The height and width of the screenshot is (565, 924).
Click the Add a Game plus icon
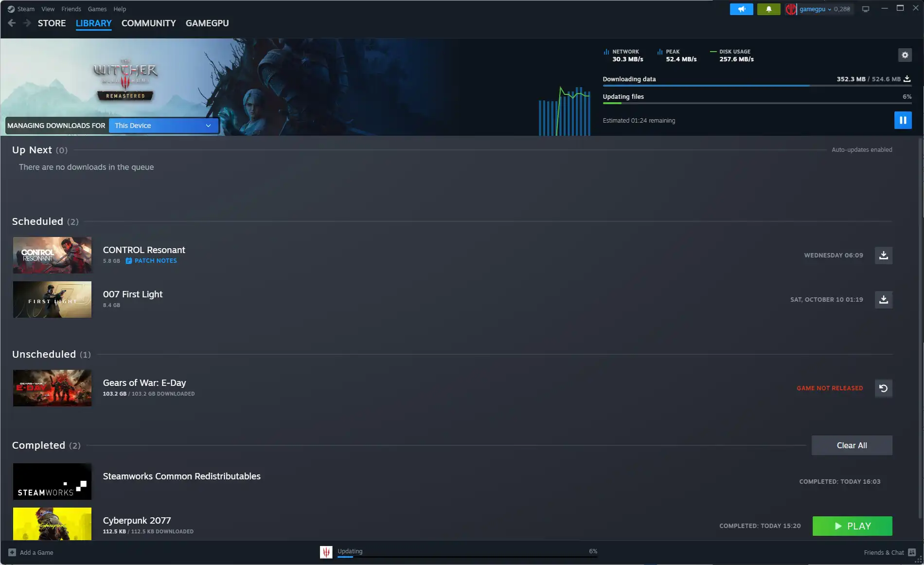click(12, 552)
